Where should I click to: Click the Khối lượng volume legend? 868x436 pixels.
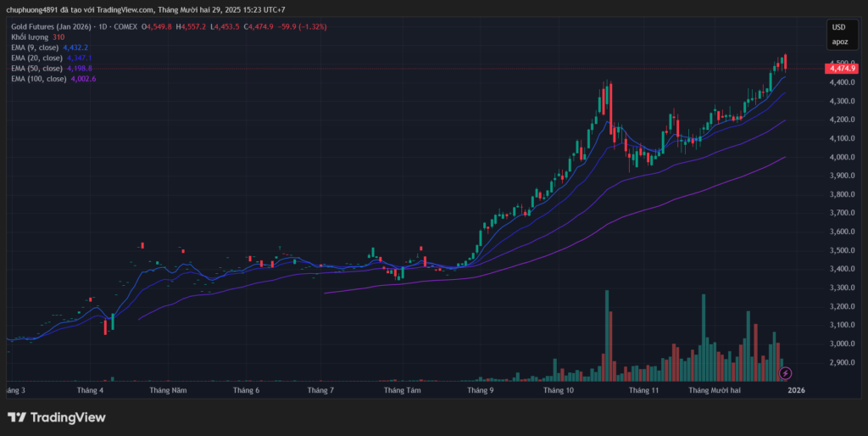pos(30,37)
